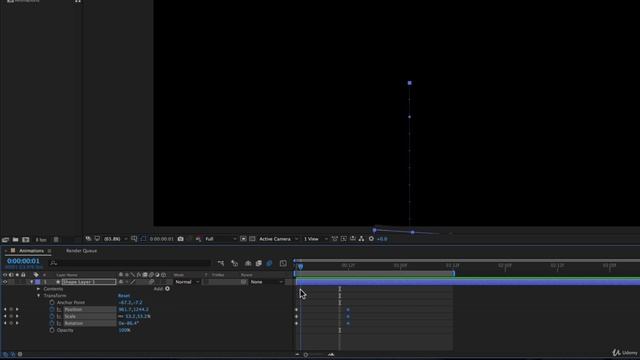Go to next Position keyframe arrow
This screenshot has height=360, width=640.
17,309
